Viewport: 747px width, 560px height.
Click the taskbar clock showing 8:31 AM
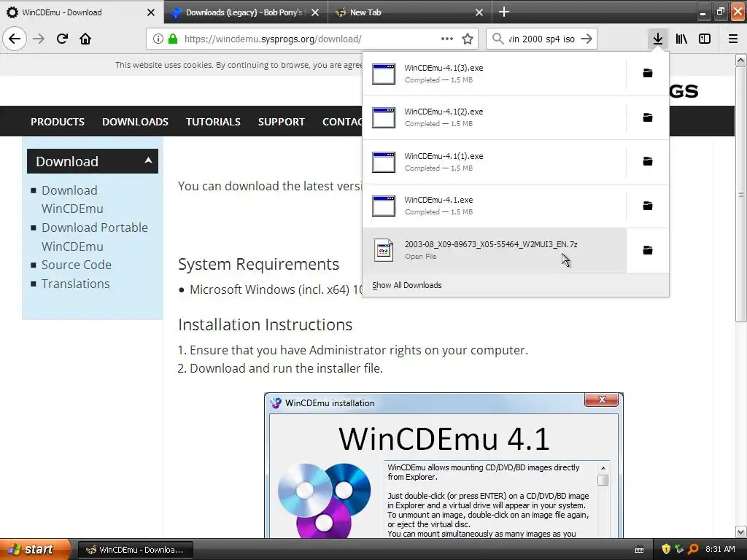720,550
